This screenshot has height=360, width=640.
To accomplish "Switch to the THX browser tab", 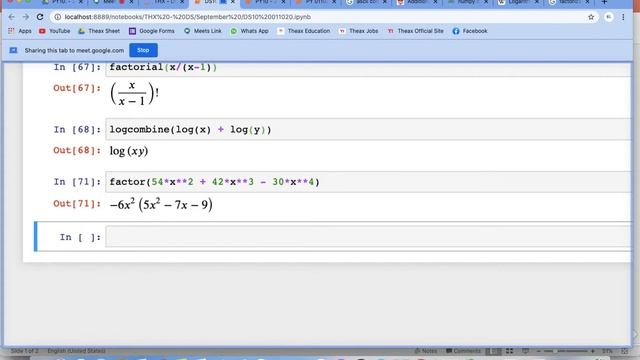I will click(163, 2).
